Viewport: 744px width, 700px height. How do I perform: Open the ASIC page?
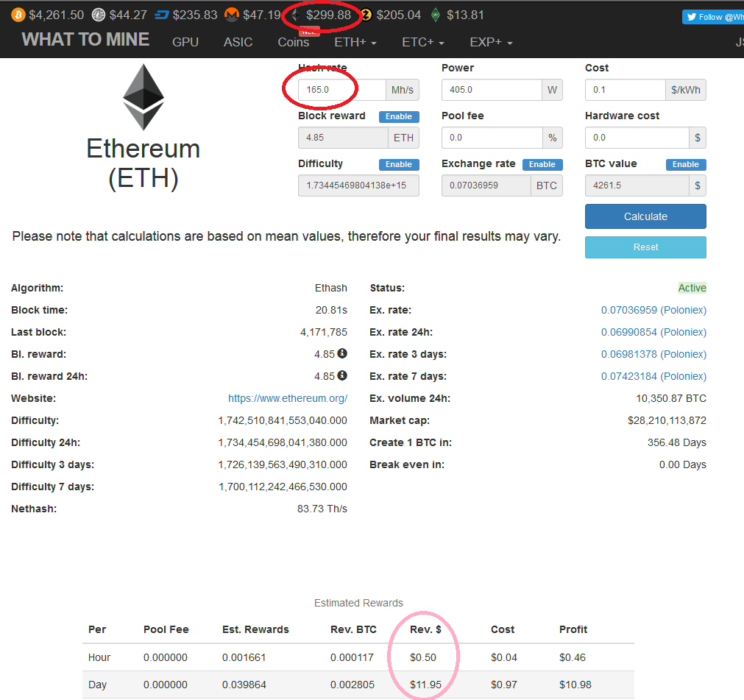238,42
